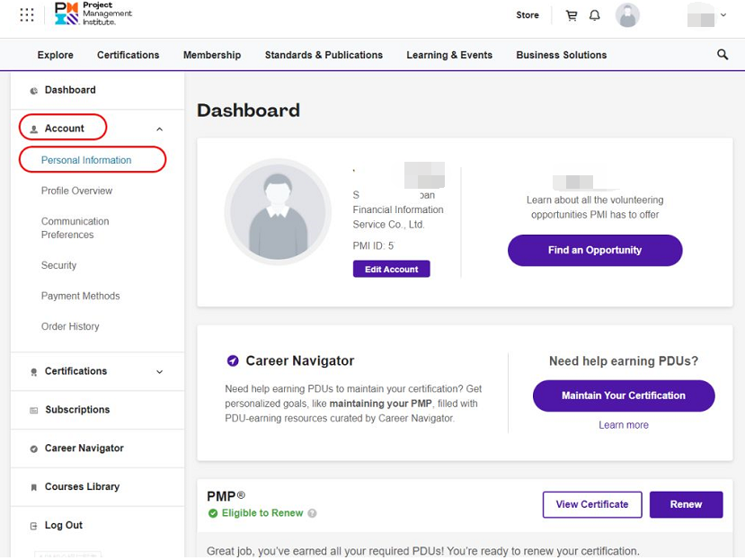Open the Standards & Publications menu

coord(324,55)
